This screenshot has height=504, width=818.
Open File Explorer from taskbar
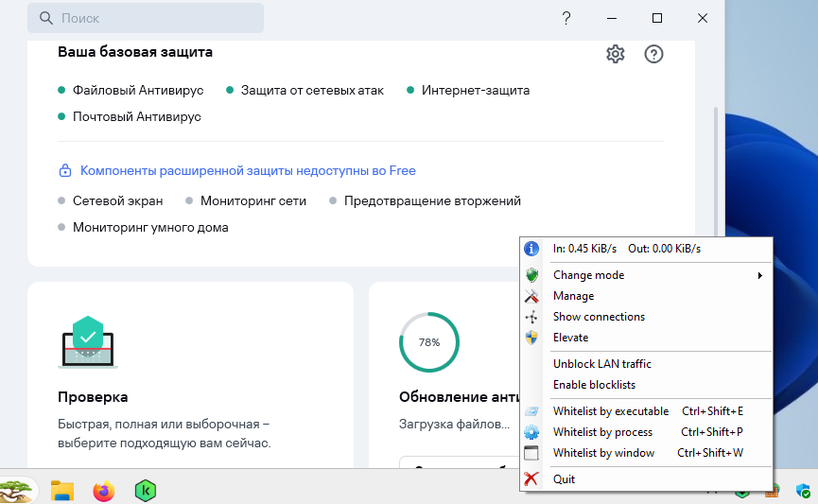(x=62, y=491)
